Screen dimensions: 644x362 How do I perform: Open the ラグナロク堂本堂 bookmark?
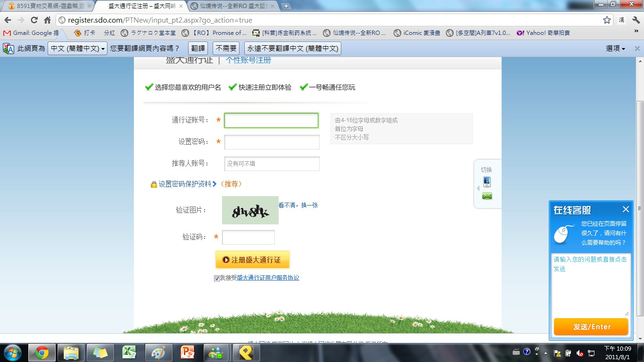pos(148,33)
